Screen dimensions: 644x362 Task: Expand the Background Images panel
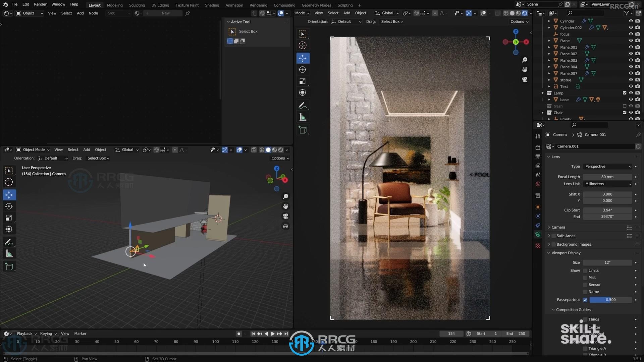click(x=574, y=245)
